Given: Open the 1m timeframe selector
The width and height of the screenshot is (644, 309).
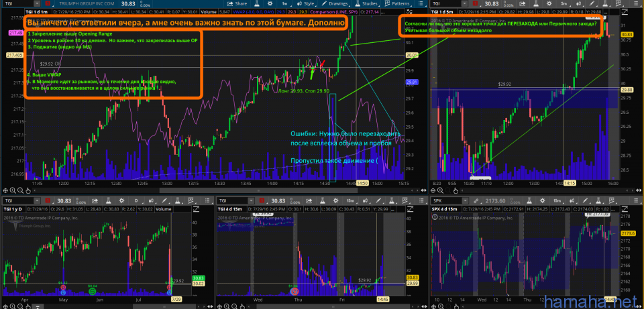Looking at the screenshot, I should click(285, 4).
